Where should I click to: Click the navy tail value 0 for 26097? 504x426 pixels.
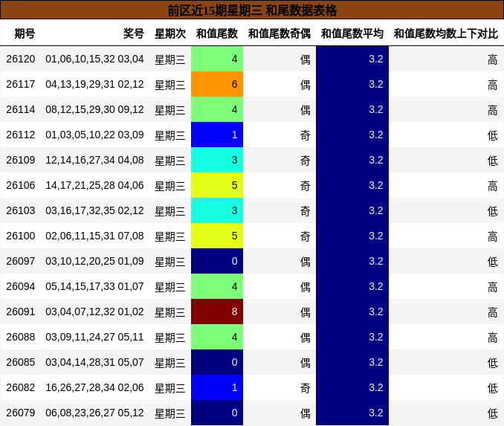217,261
